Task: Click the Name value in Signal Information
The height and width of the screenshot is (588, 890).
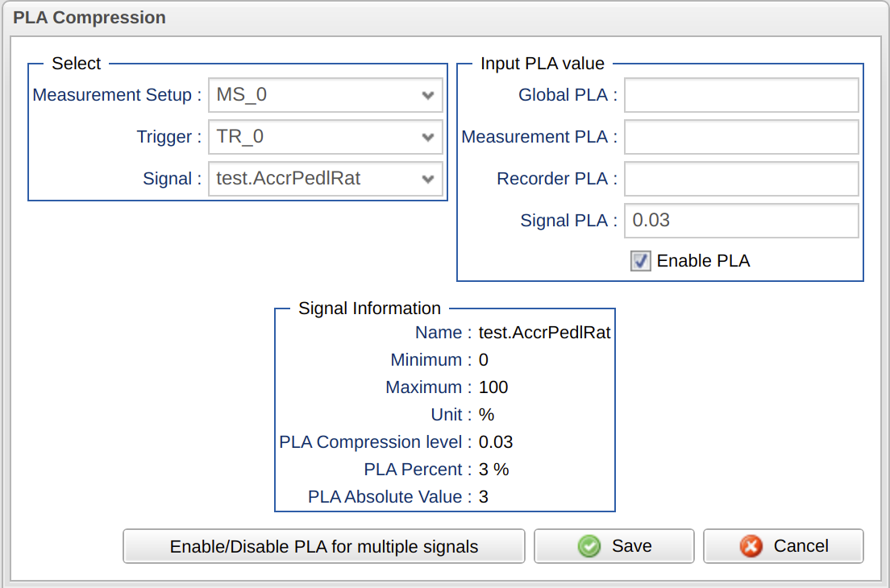Action: pyautogui.click(x=544, y=333)
